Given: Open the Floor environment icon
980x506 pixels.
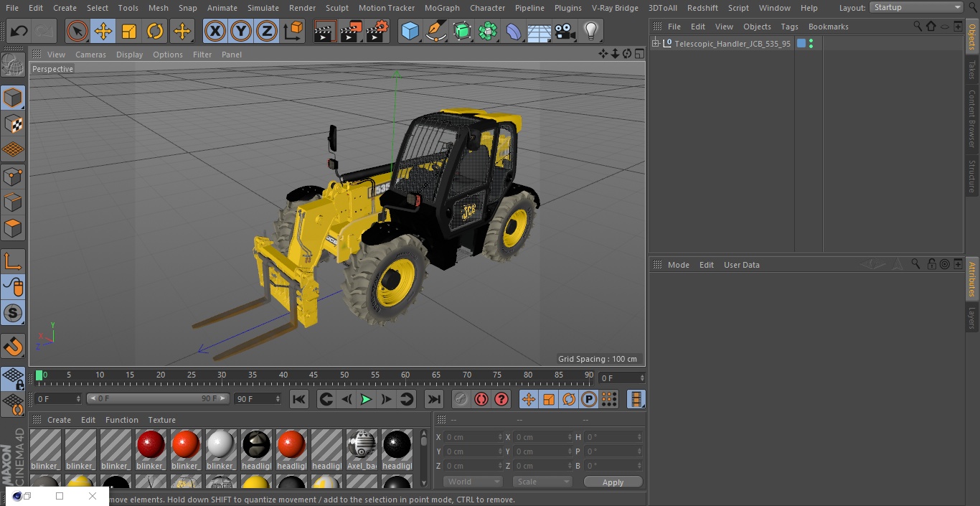Looking at the screenshot, I should click(540, 31).
